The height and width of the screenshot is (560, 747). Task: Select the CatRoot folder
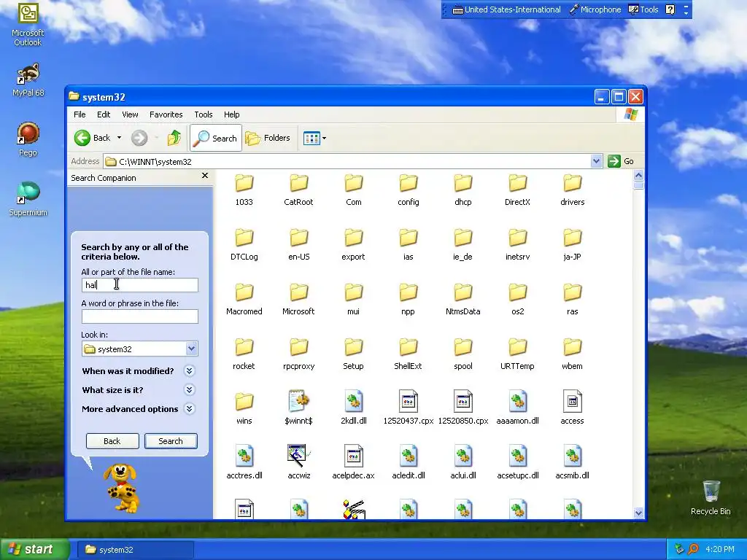(x=298, y=190)
